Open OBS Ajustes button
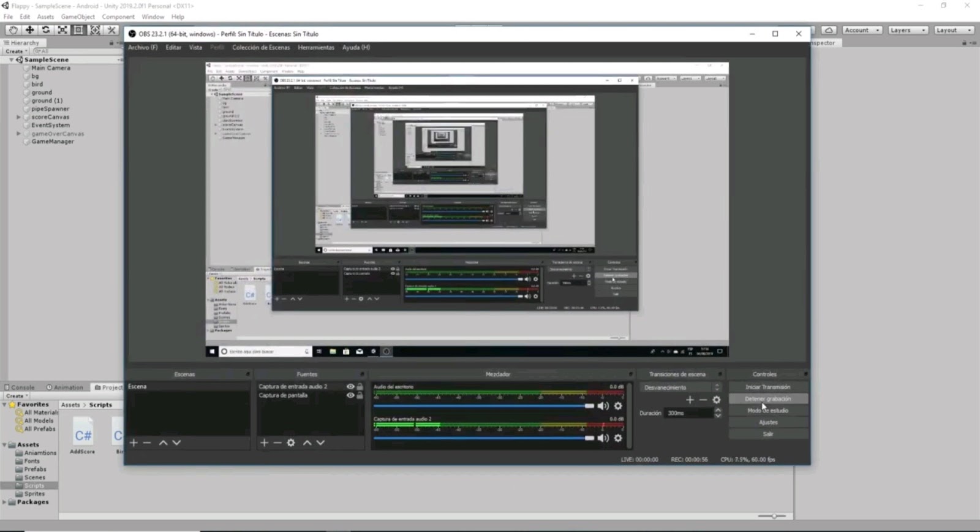The height and width of the screenshot is (532, 980). click(x=768, y=422)
